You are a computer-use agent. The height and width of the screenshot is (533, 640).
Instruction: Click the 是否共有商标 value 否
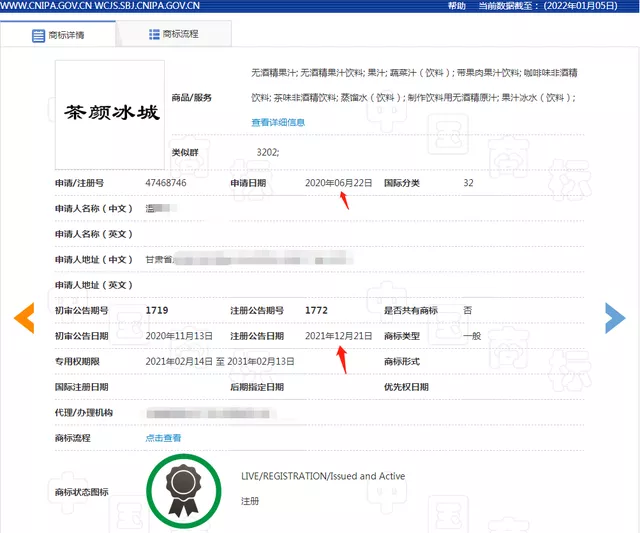pos(467,310)
